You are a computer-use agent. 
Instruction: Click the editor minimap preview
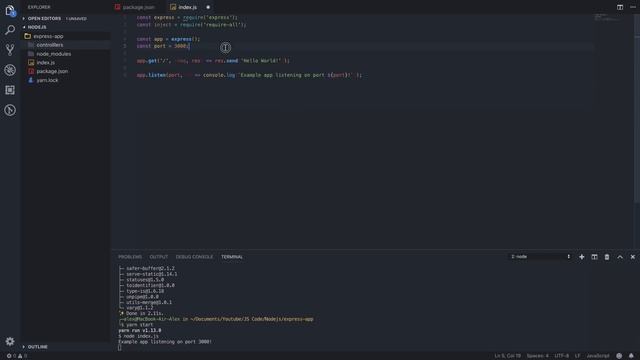coord(607,18)
